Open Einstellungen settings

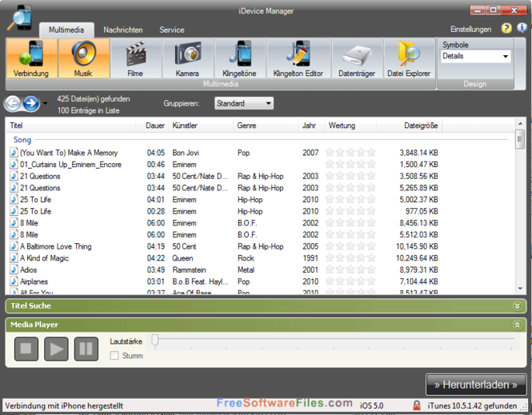click(x=471, y=29)
